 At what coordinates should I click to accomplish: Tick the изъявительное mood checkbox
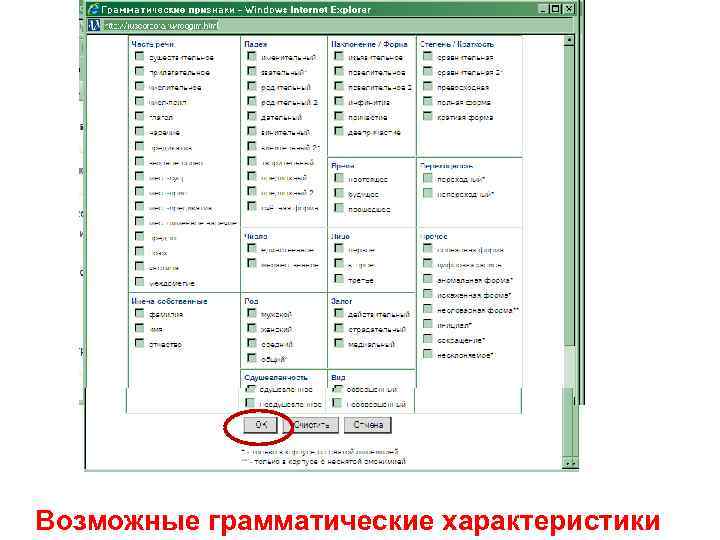(339, 56)
